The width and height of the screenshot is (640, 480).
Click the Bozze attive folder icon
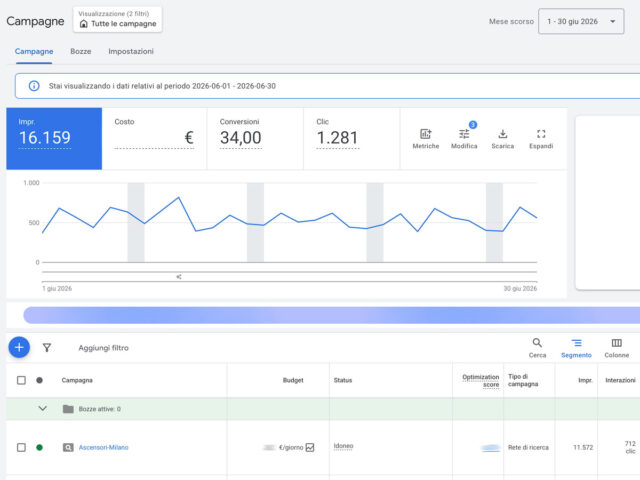pyautogui.click(x=68, y=409)
